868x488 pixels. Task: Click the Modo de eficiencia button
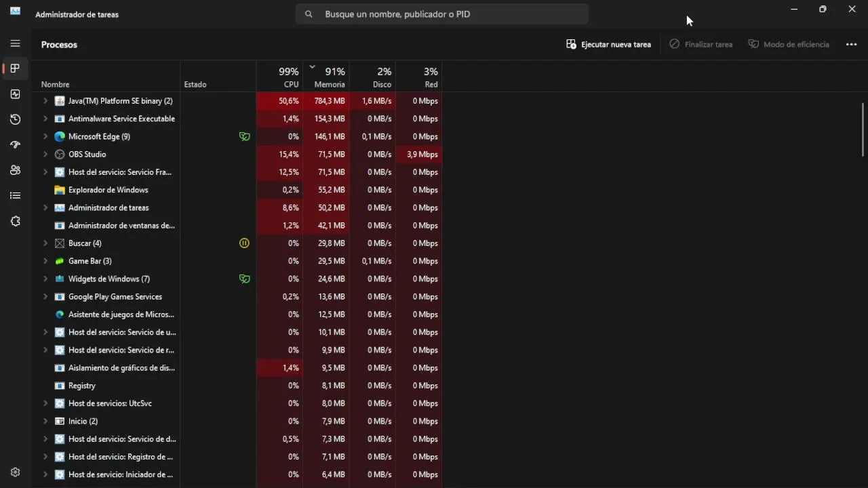point(789,44)
